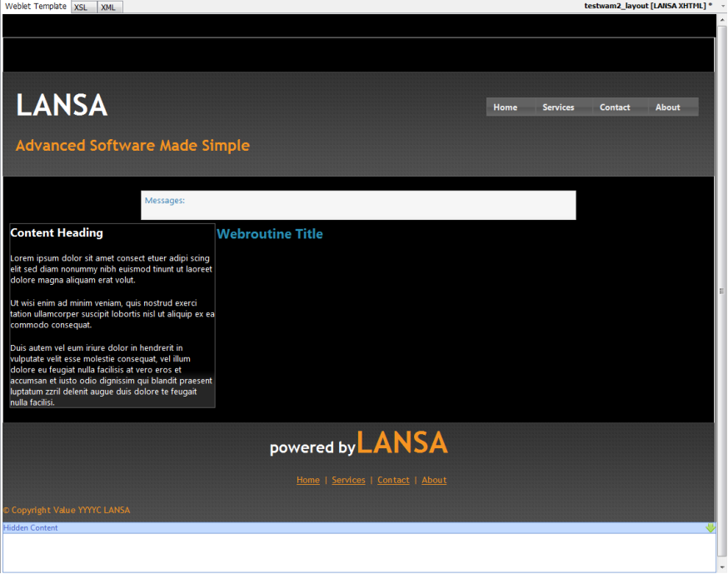This screenshot has height=574, width=728.
Task: Visit the About link in the footer
Action: point(434,480)
